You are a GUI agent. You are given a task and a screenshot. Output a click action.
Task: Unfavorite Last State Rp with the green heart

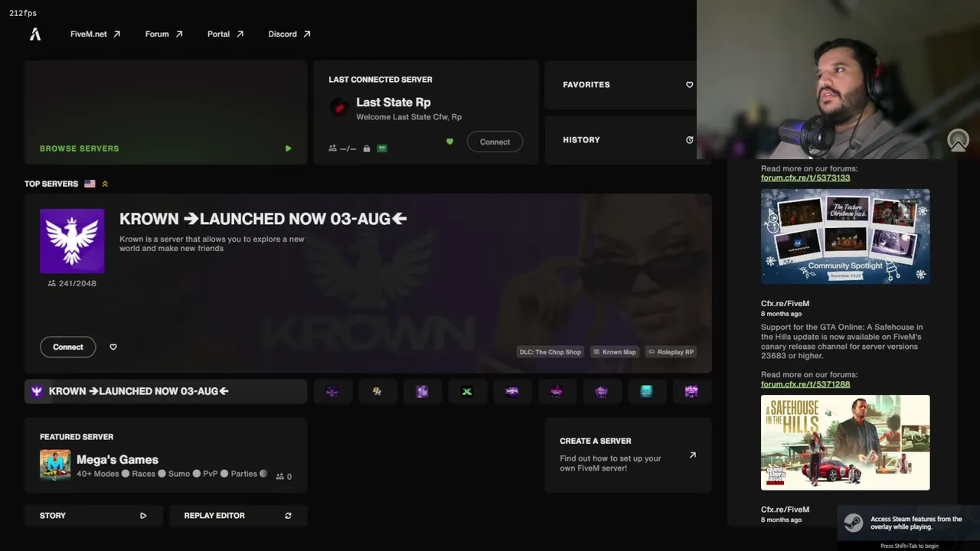coord(449,142)
